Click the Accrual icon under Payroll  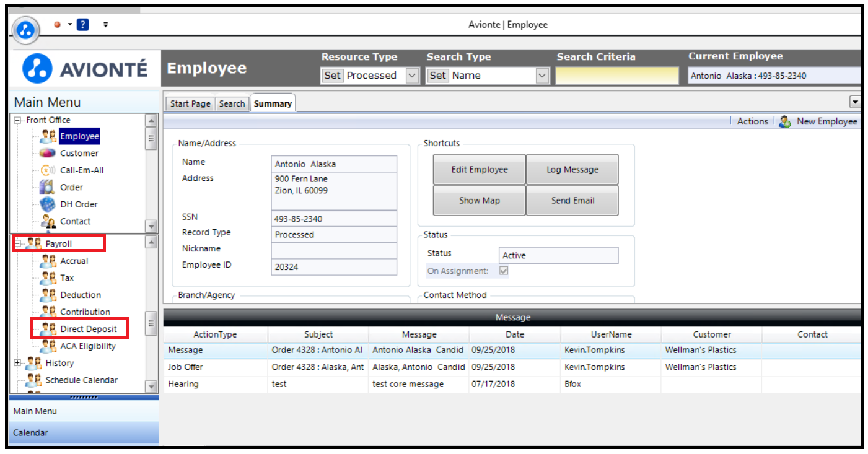click(48, 261)
